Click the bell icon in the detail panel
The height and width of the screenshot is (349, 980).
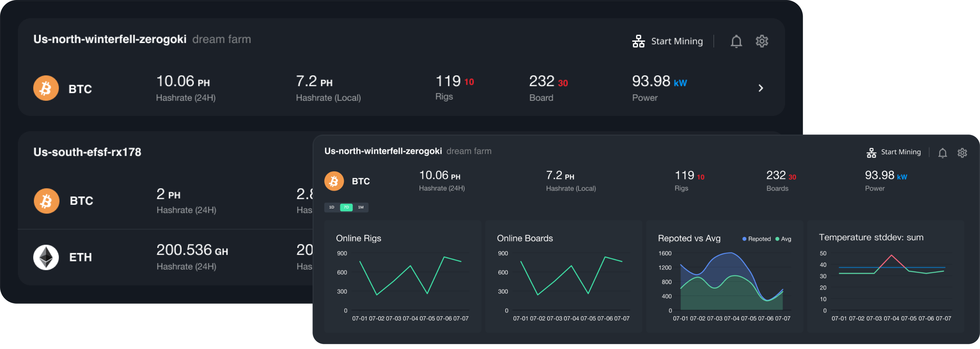point(942,153)
